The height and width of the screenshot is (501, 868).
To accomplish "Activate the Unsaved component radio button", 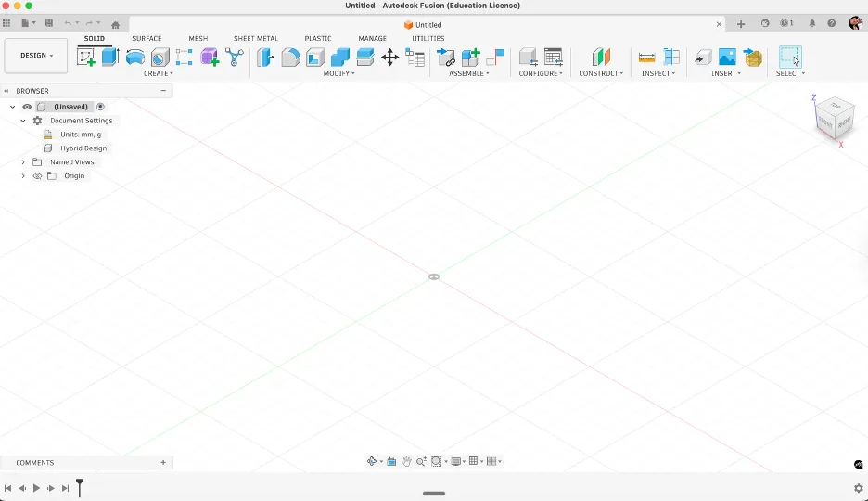I will pyautogui.click(x=100, y=107).
